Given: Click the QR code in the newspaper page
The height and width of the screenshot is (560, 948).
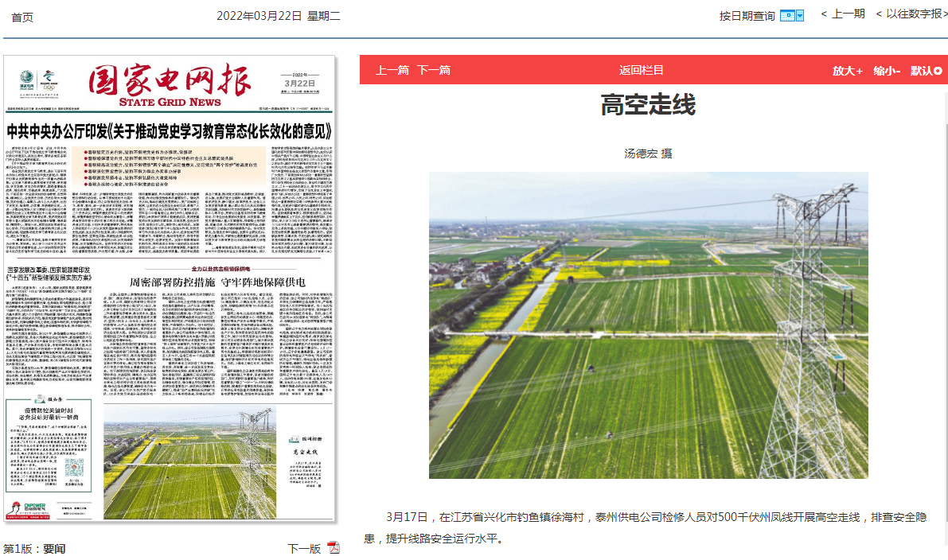Looking at the screenshot, I should pos(74,469).
